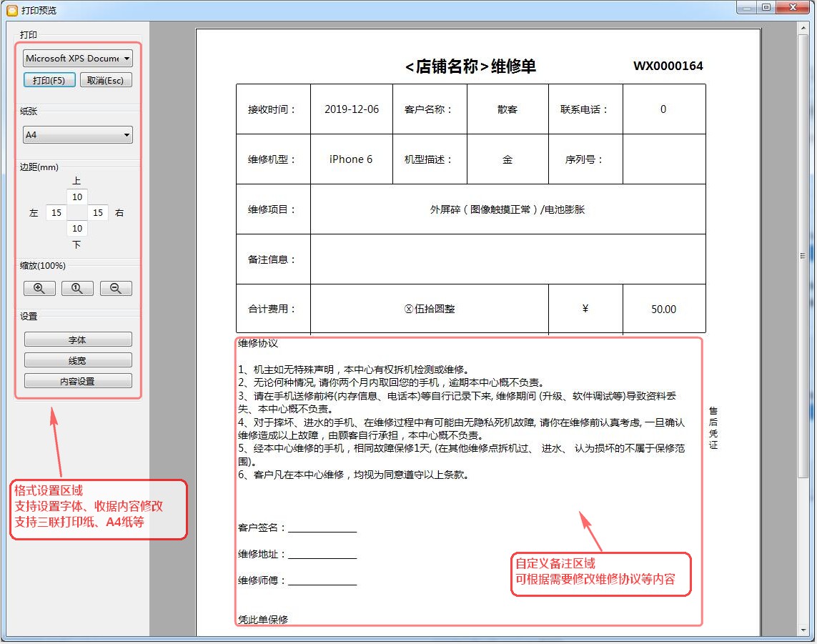817x644 pixels.
Task: Click the vertical 售后凭证 text
Action: (713, 427)
